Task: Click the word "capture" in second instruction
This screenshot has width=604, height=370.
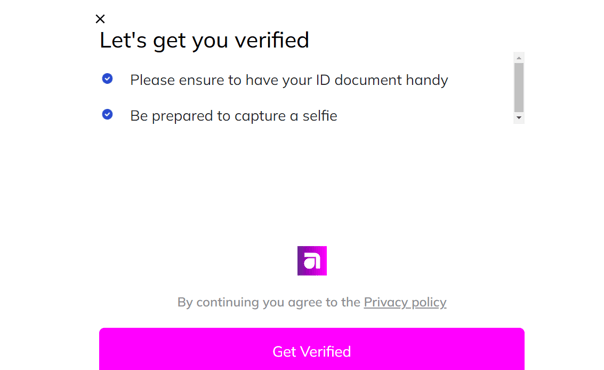Action: (x=260, y=116)
